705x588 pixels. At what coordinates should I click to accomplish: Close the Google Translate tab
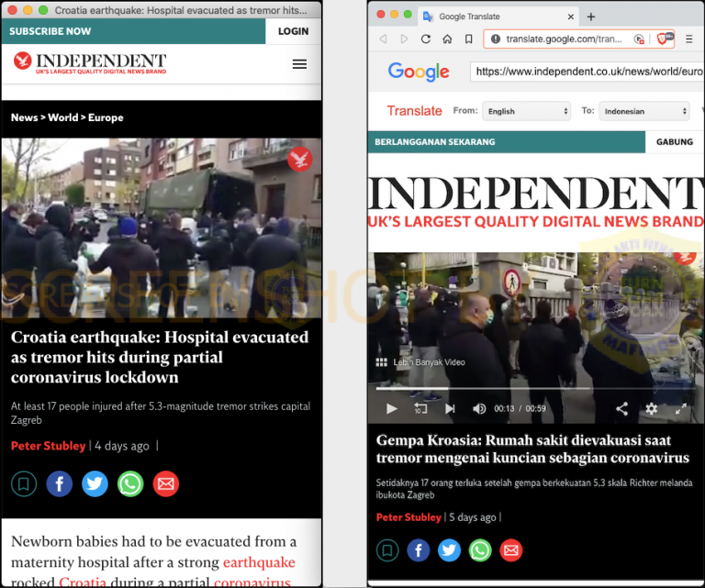click(x=571, y=17)
